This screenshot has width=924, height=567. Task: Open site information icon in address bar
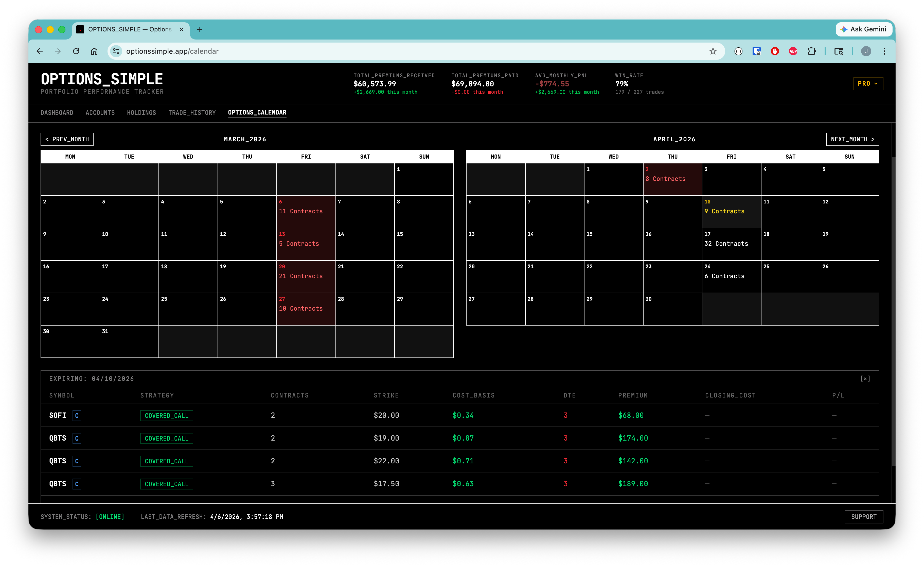click(116, 51)
